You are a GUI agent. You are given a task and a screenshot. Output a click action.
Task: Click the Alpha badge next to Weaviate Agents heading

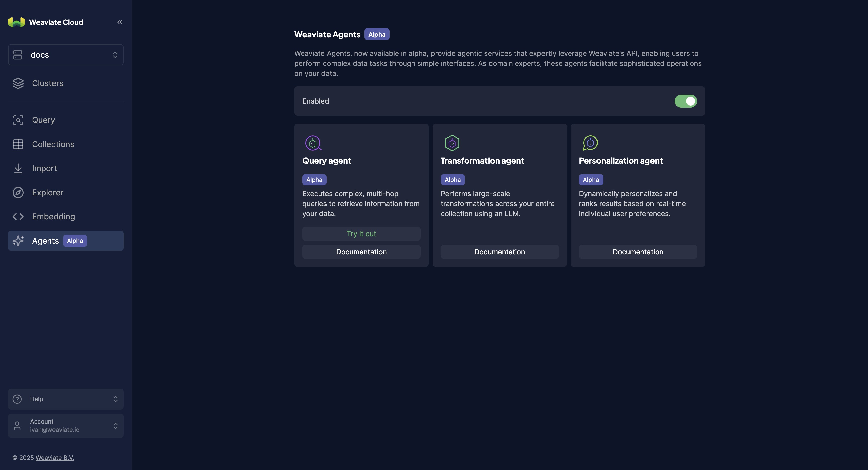pyautogui.click(x=377, y=34)
